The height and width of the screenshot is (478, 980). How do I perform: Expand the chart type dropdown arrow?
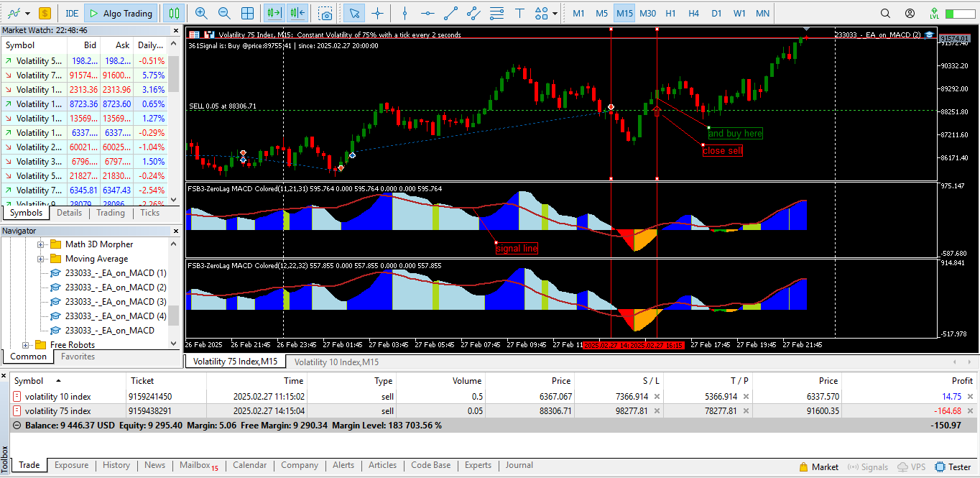[27, 13]
